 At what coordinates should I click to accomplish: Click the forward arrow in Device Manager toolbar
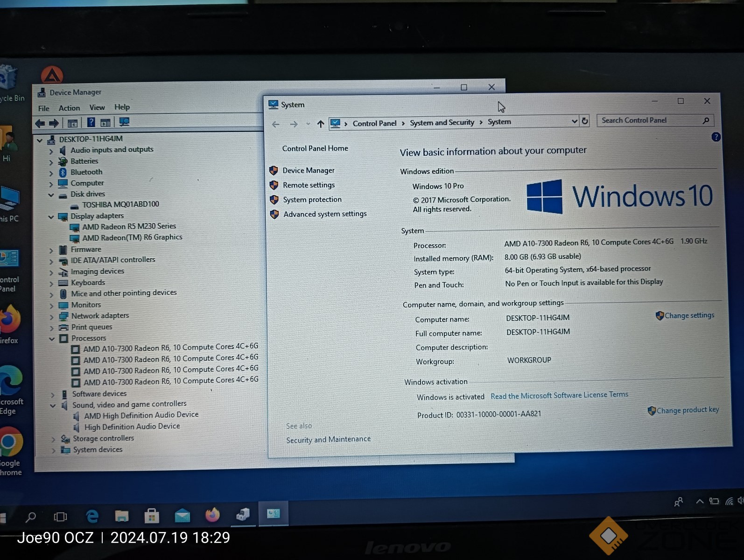pos(54,123)
